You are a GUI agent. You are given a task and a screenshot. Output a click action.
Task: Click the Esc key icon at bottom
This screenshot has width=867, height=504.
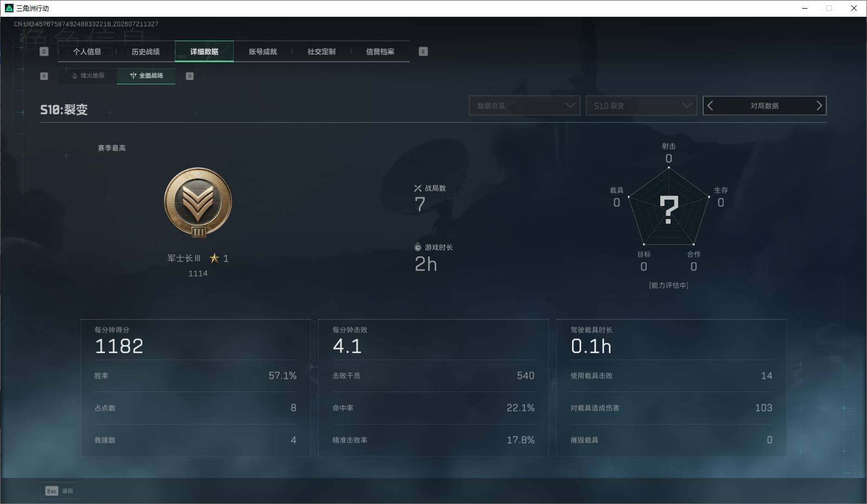[x=51, y=491]
